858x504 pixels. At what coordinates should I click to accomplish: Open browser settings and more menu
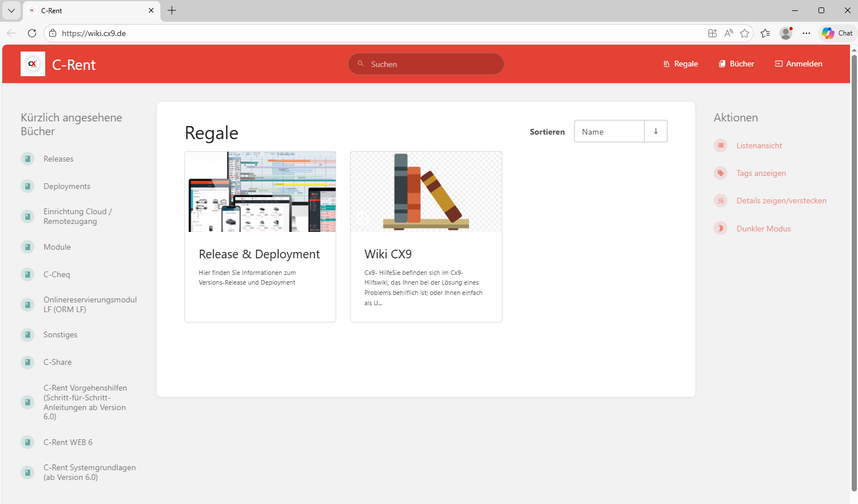point(806,33)
